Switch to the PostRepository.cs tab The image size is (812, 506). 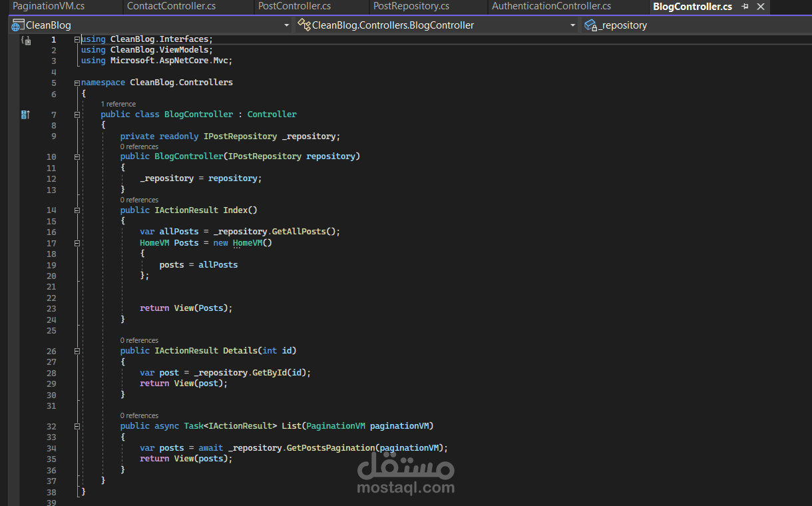(x=411, y=6)
